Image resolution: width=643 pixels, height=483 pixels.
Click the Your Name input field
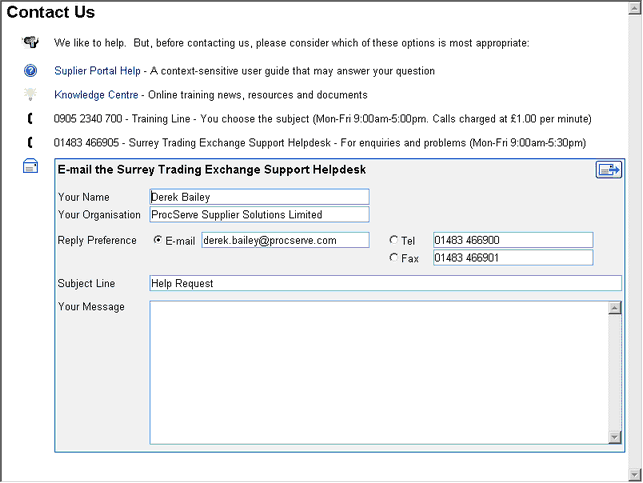click(259, 197)
